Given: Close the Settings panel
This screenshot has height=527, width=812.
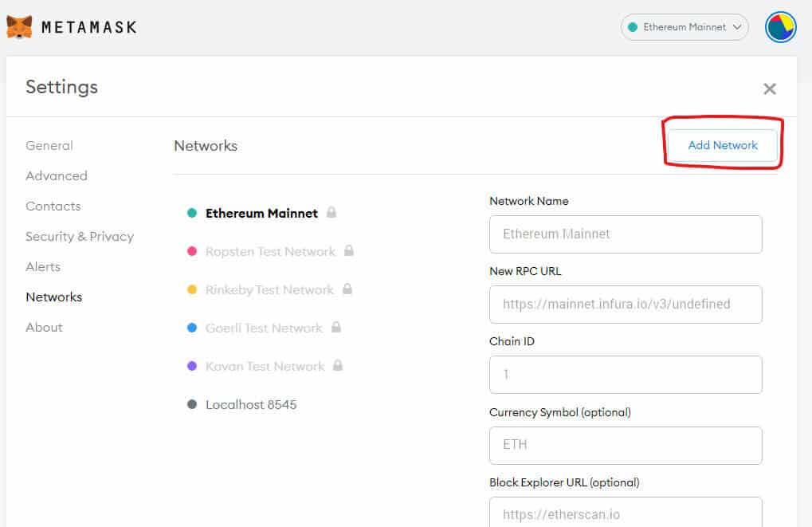Looking at the screenshot, I should click(770, 88).
